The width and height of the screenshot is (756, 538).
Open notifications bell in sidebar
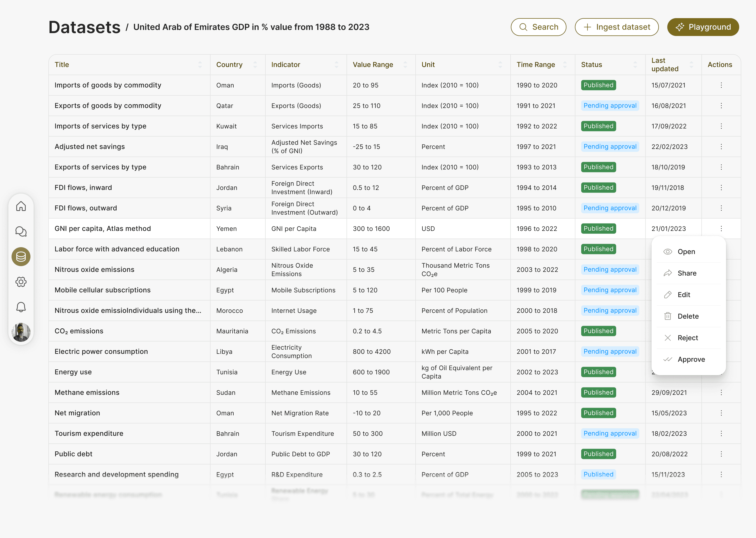point(21,307)
